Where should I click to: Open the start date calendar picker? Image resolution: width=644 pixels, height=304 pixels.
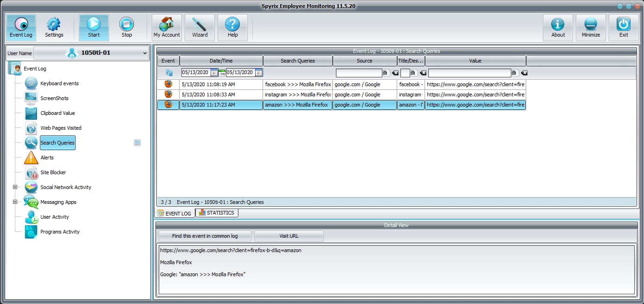(x=214, y=73)
